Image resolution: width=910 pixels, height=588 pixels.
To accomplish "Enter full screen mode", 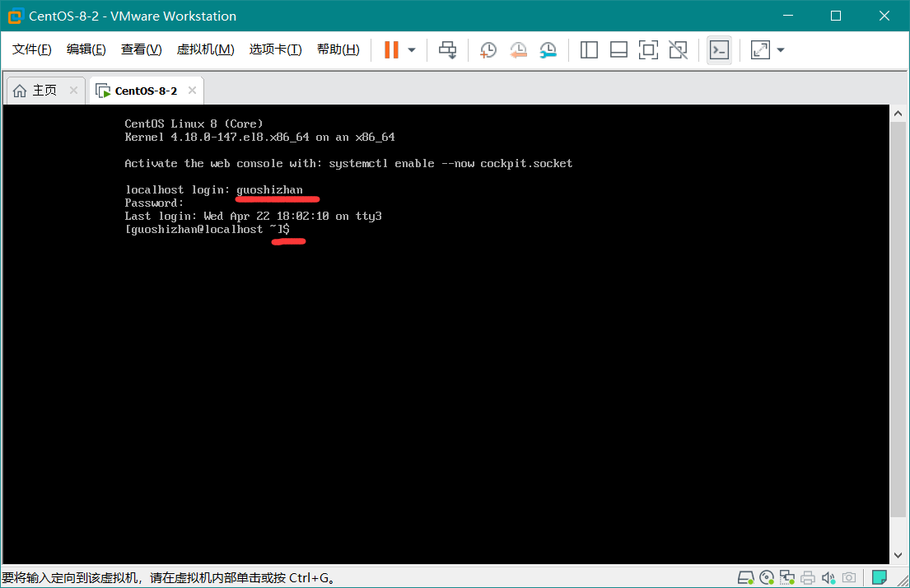I will click(648, 50).
